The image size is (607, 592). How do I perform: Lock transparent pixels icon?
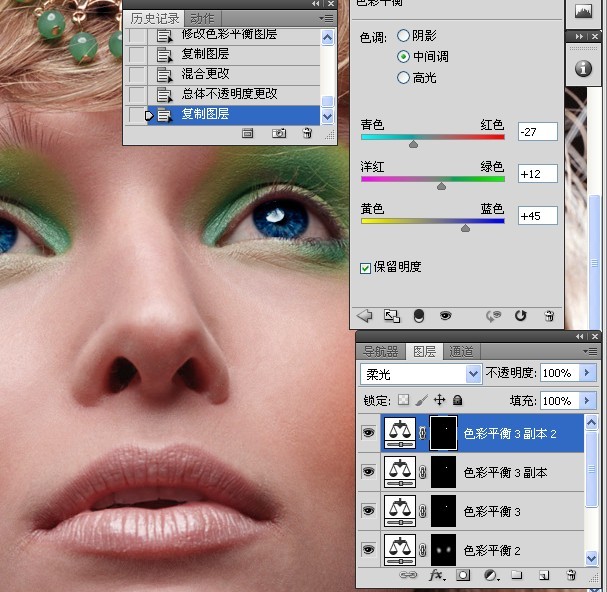[x=403, y=400]
